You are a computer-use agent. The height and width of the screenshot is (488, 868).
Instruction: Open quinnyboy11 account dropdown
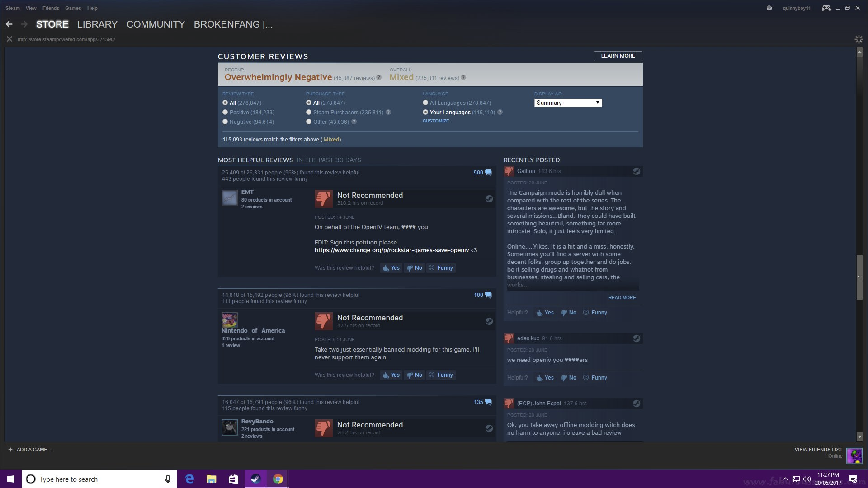coord(797,8)
